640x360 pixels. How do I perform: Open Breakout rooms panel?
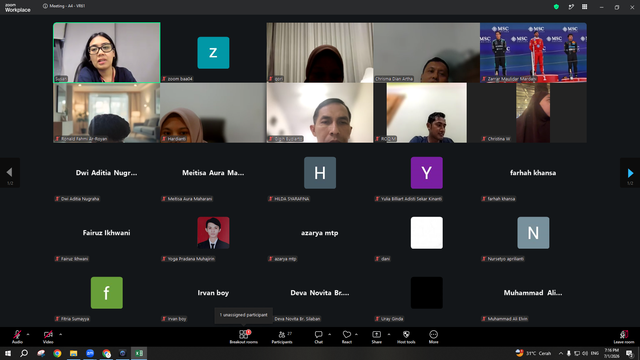[x=243, y=337]
